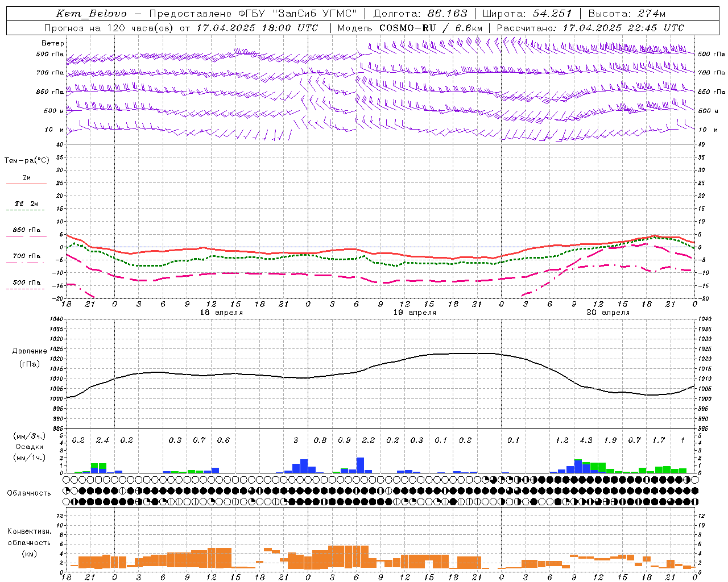Click the "Высота: 274м" header value
Image resolution: width=728 pixels, height=582 pixels.
click(x=627, y=14)
